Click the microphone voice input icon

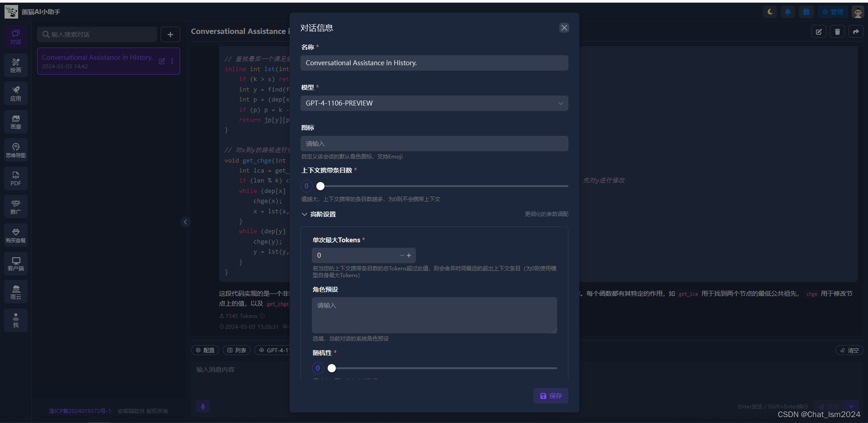coord(203,406)
